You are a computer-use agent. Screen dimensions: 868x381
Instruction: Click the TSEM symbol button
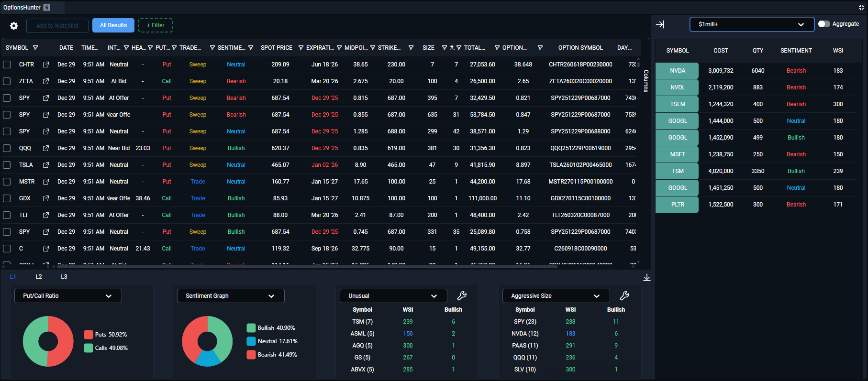pyautogui.click(x=677, y=104)
